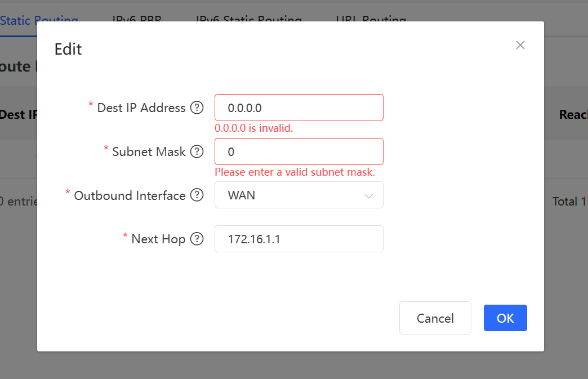Dismiss the dialog using the Cancel button
The width and height of the screenshot is (588, 379).
pos(435,318)
